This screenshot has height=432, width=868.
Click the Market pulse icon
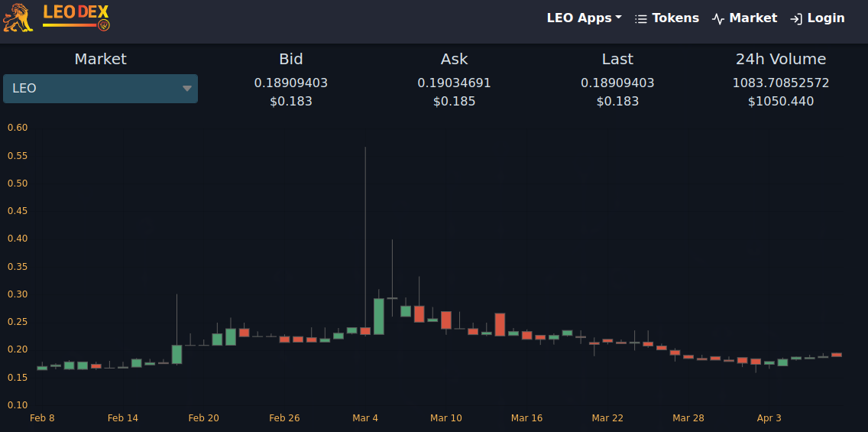pos(718,19)
